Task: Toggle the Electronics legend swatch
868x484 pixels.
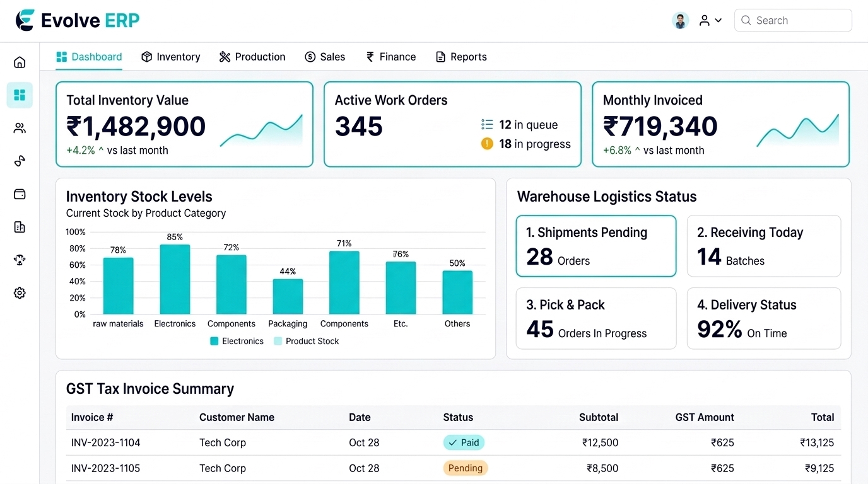Action: pos(214,341)
